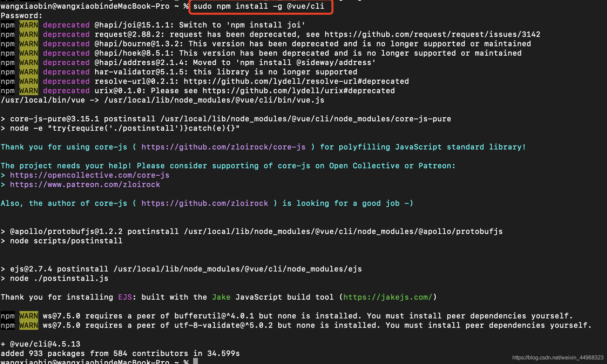Click the '@hapi/address@2.1.4' package text

pos(141,63)
